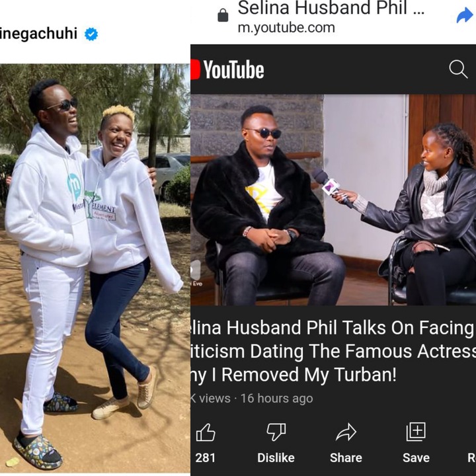The image size is (476, 476).
Task: Click the gachuhi username text
Action: [x=38, y=34]
